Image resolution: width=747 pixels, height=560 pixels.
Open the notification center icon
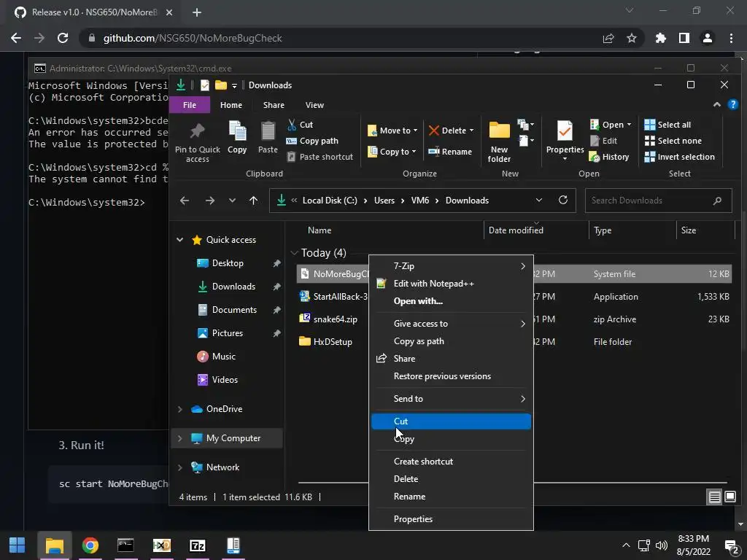731,546
